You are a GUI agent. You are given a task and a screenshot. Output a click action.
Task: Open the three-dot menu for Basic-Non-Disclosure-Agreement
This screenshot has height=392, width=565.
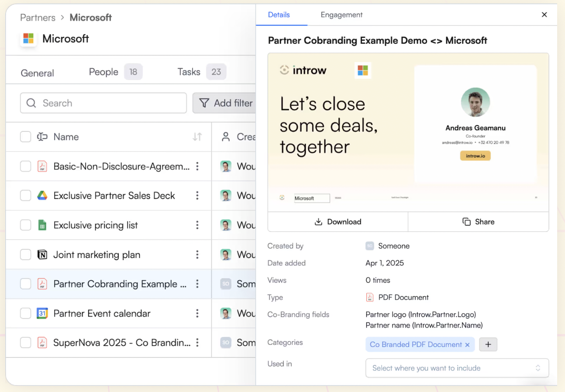[197, 166]
